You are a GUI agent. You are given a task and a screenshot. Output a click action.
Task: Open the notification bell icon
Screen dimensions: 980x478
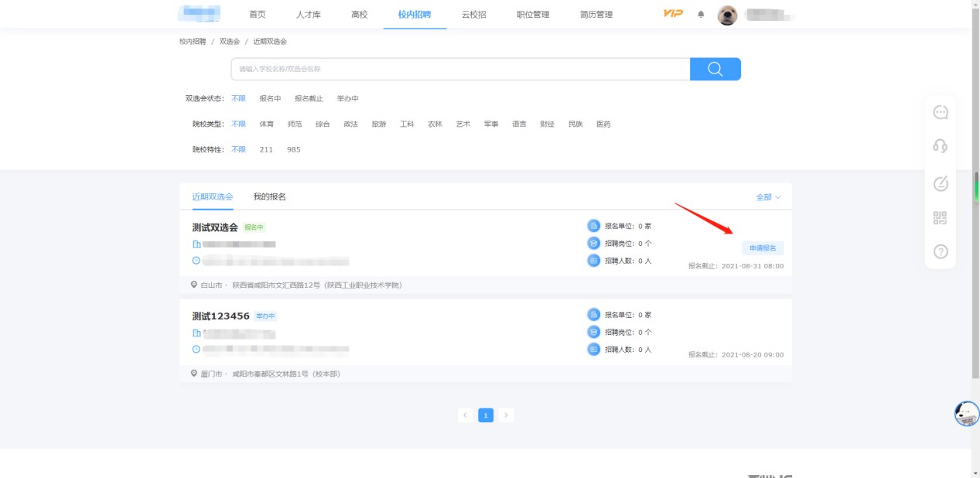(701, 15)
